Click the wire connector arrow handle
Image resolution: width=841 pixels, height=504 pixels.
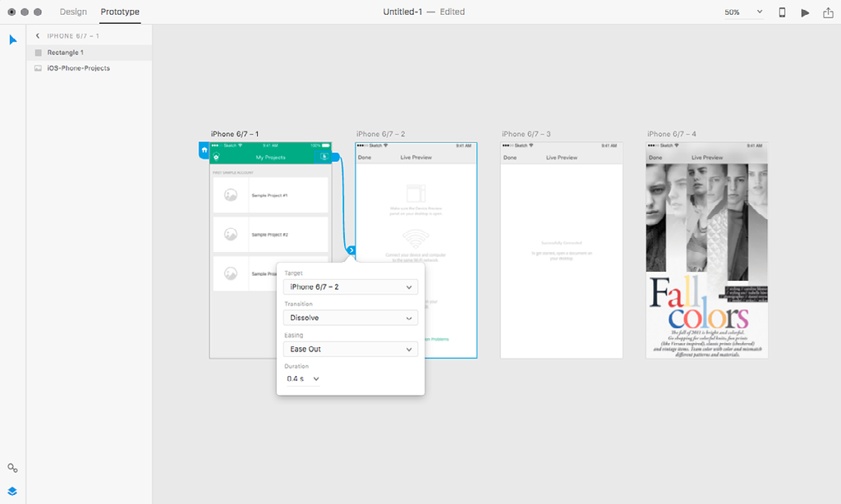point(352,250)
